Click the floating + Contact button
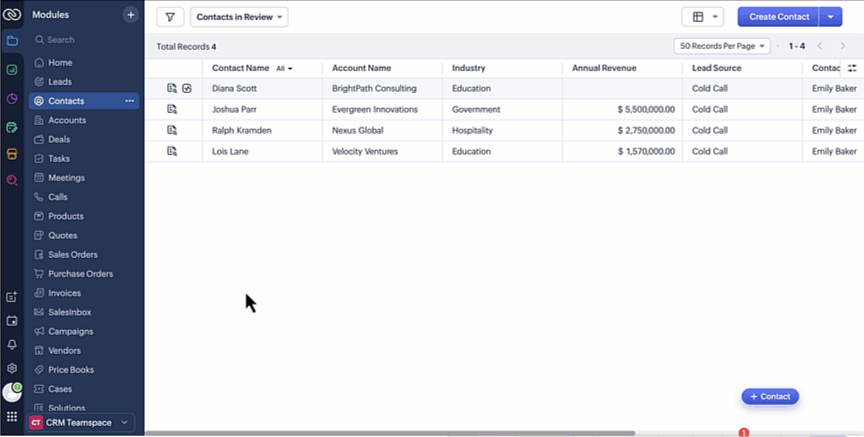 770,396
